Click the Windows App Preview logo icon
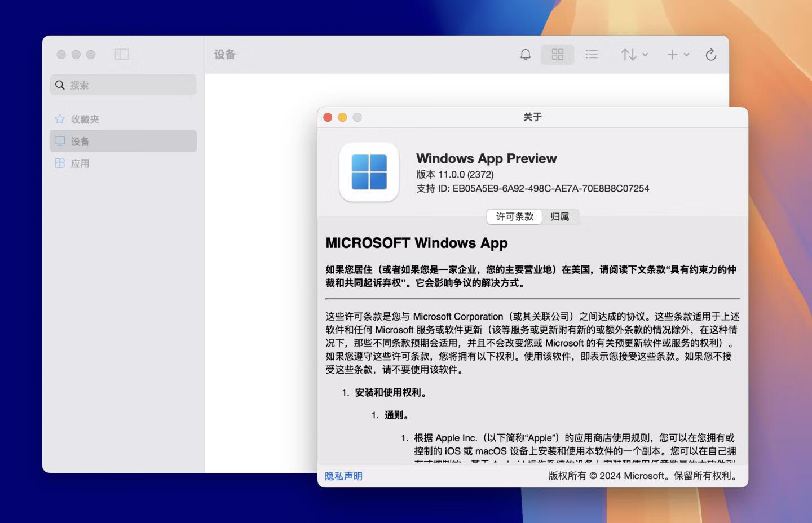This screenshot has height=523, width=812. coord(369,172)
